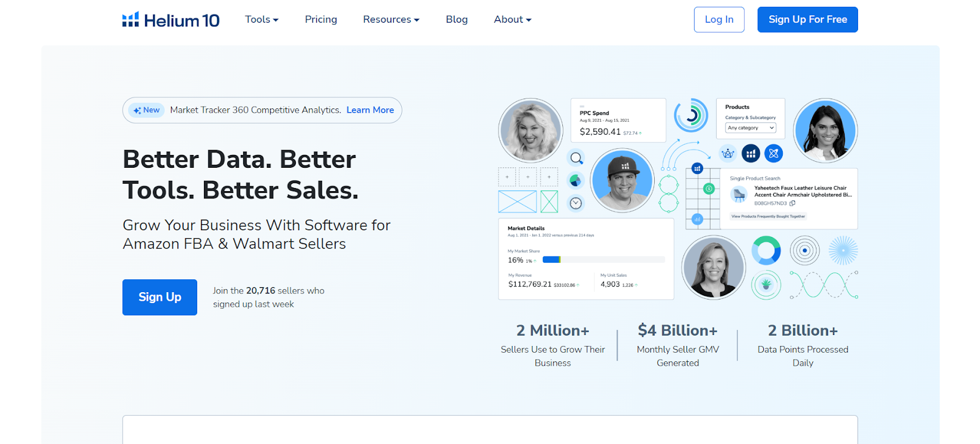Click the 2 Million+ statistic
This screenshot has height=444, width=980.
[552, 331]
